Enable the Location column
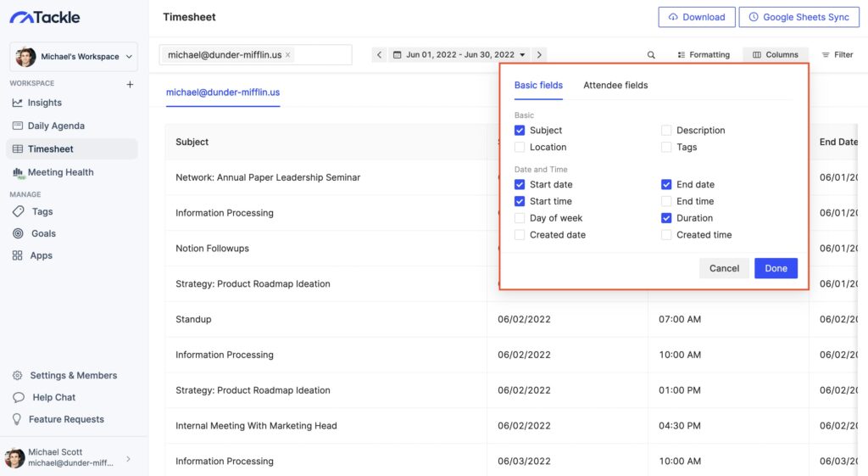The image size is (868, 476). click(520, 147)
